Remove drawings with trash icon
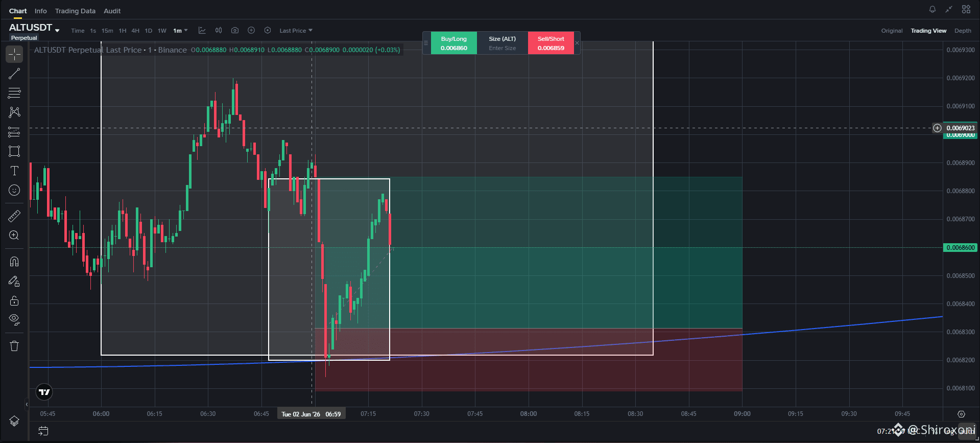 click(14, 346)
